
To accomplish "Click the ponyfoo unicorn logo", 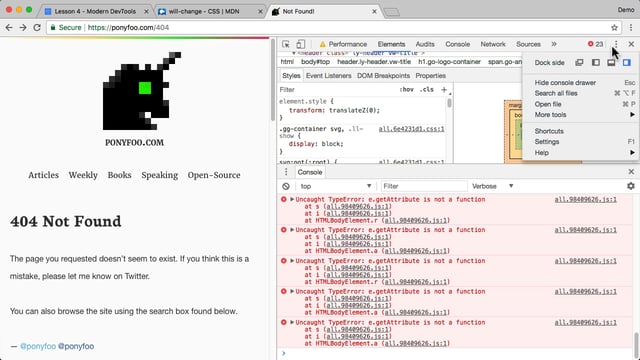I will click(x=142, y=91).
